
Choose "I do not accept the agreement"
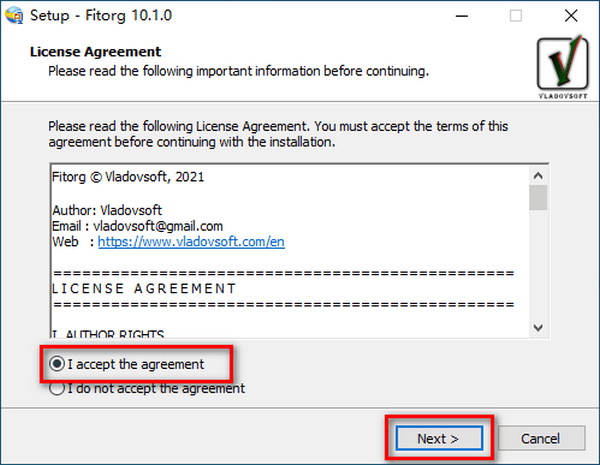[58, 388]
